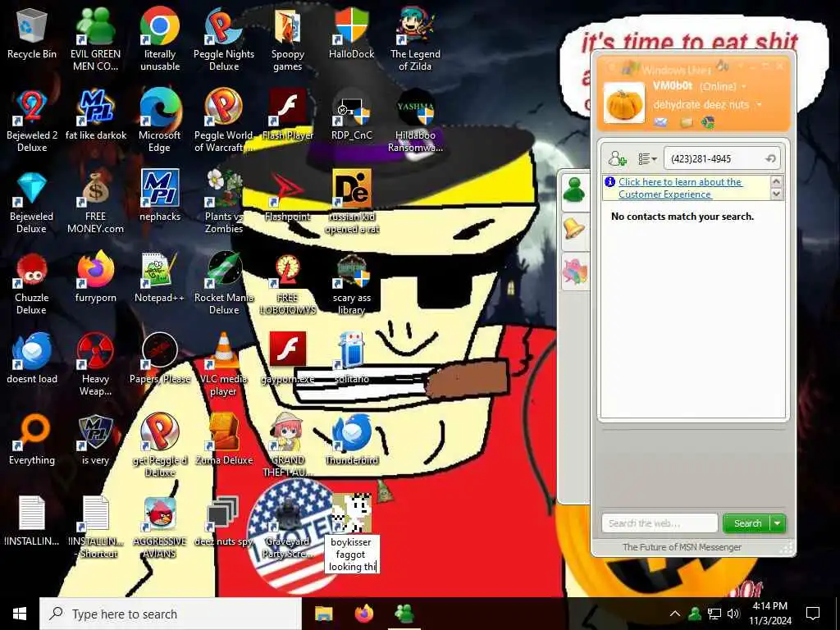This screenshot has height=630, width=840.
Task: Expand the Search button dropdown arrow
Action: pyautogui.click(x=778, y=523)
